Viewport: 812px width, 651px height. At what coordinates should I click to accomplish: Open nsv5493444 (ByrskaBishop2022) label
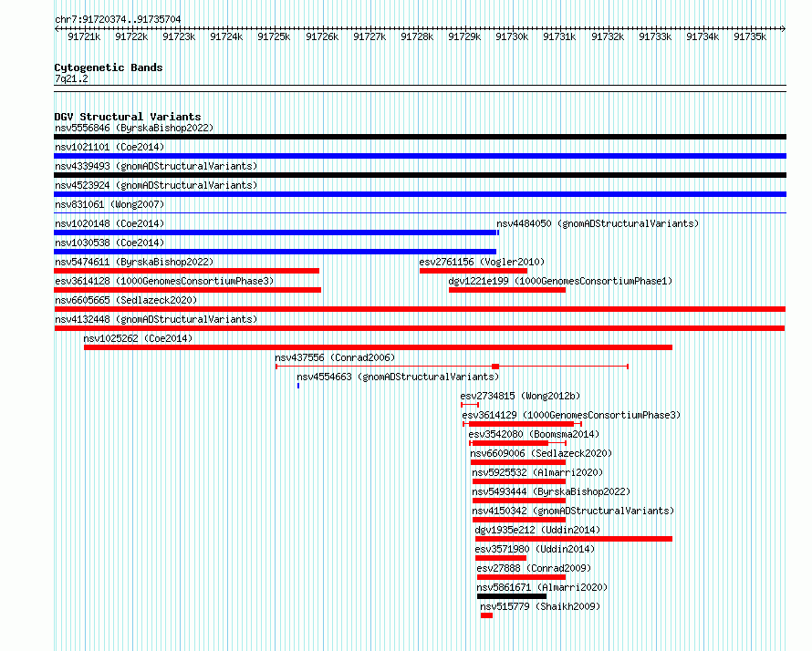[x=551, y=491]
